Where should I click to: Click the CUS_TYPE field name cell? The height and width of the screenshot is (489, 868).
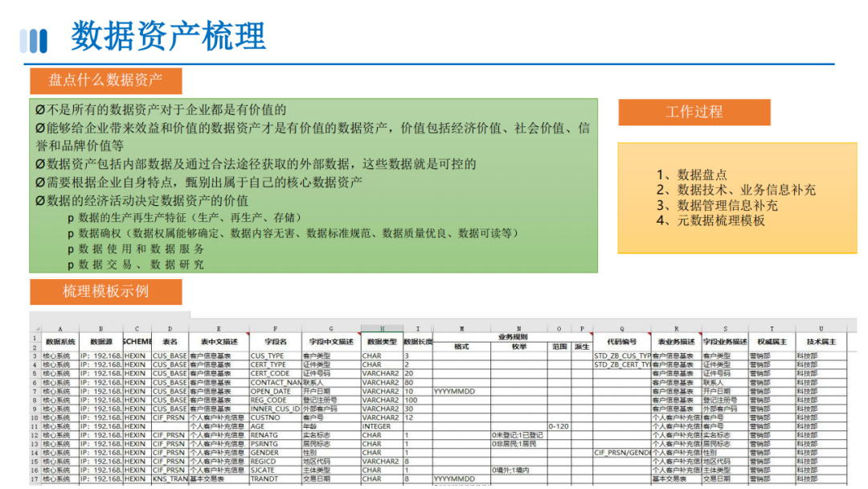click(275, 356)
